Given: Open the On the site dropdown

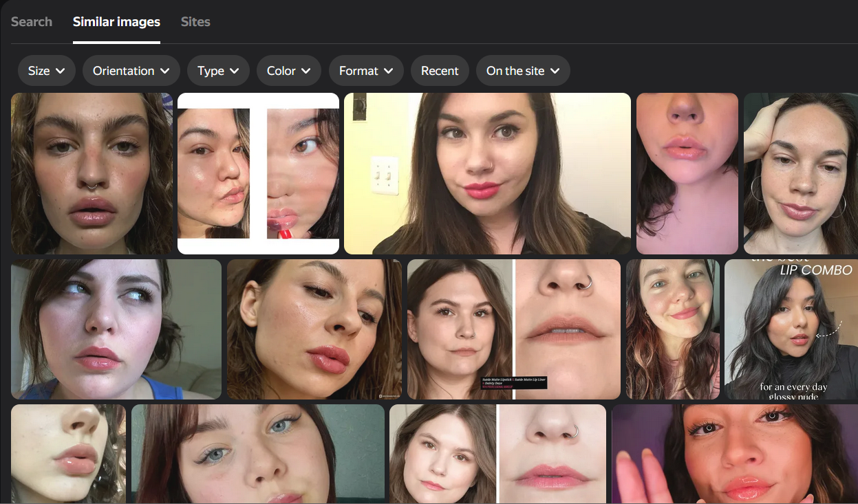Looking at the screenshot, I should pyautogui.click(x=523, y=71).
